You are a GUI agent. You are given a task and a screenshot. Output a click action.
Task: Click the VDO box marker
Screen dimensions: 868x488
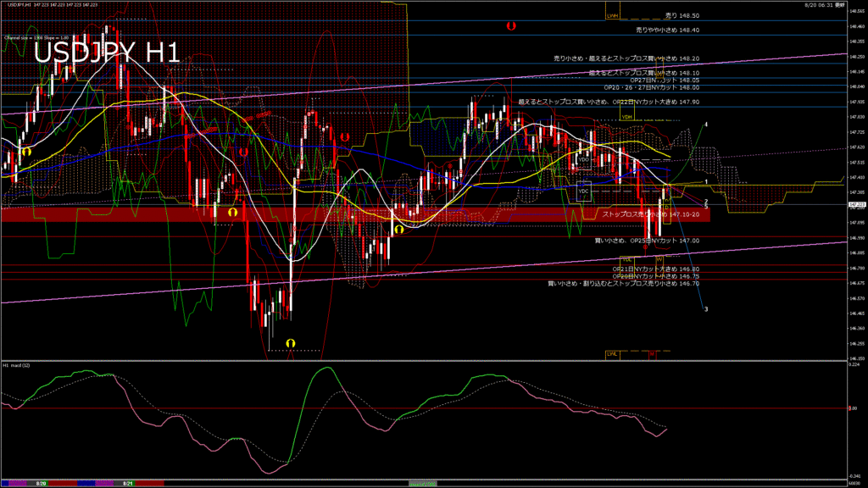tap(583, 158)
